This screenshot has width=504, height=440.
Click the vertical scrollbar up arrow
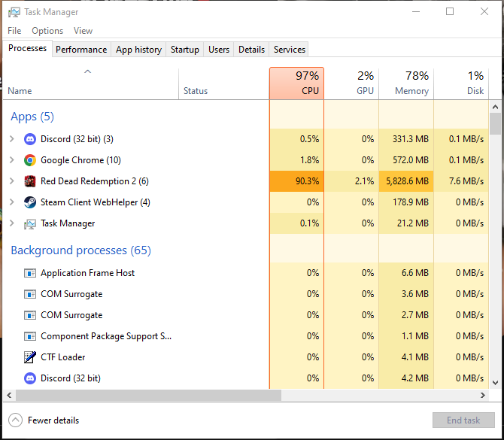[495, 107]
